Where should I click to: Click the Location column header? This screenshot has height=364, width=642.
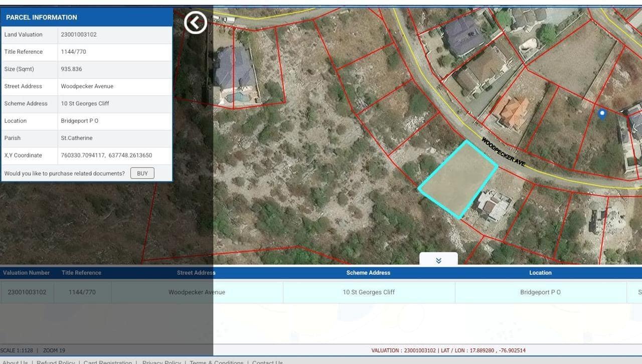pyautogui.click(x=540, y=273)
